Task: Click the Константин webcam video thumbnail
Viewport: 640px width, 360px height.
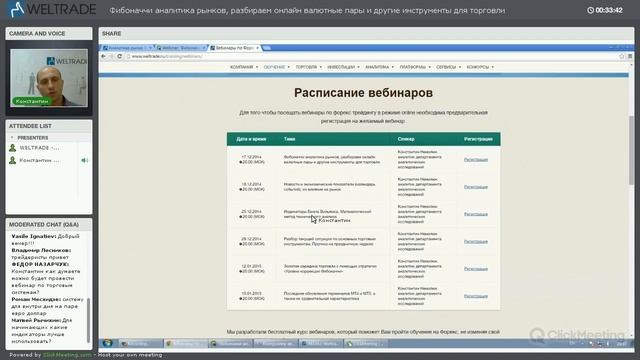Action: click(x=49, y=78)
